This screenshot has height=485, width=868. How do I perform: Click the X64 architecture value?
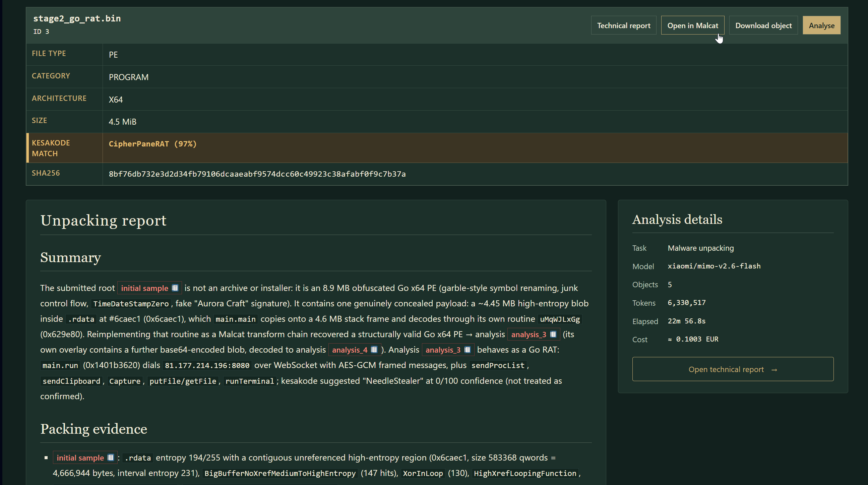pyautogui.click(x=116, y=100)
